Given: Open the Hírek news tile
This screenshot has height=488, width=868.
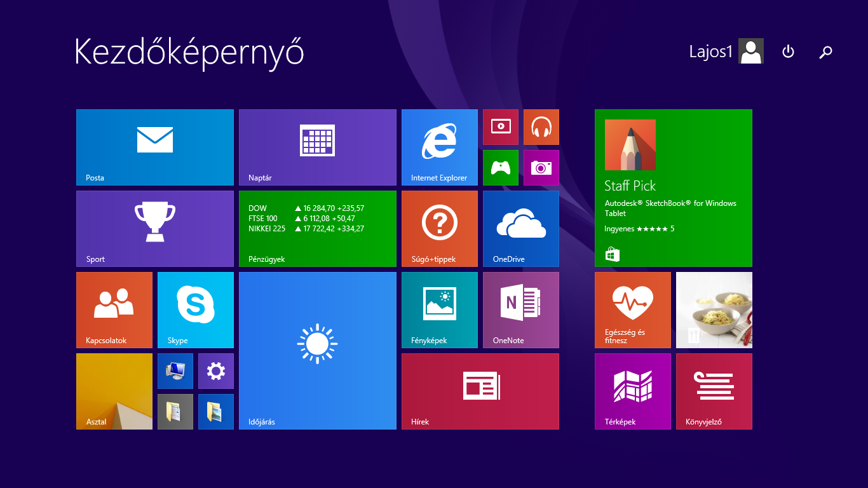Looking at the screenshot, I should pos(480,391).
